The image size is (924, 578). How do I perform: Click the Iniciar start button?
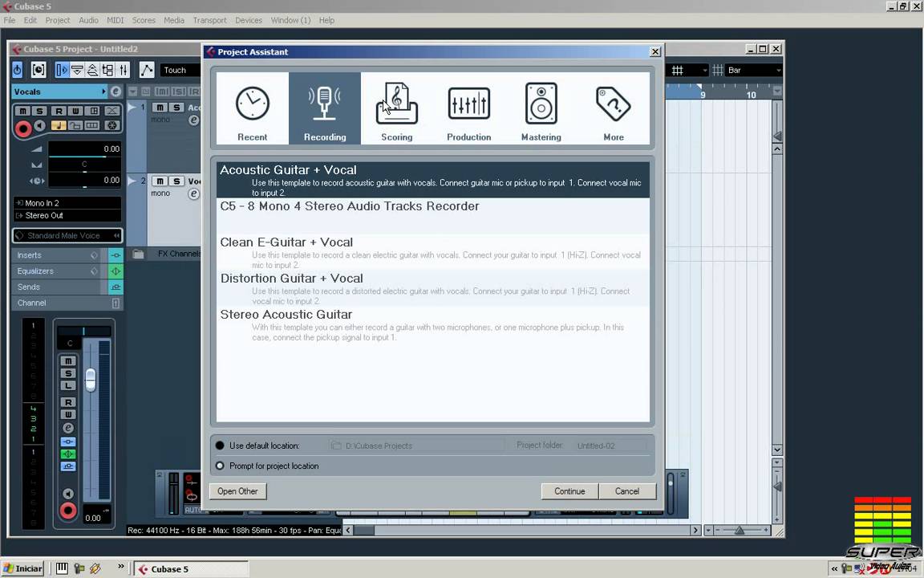[22, 568]
